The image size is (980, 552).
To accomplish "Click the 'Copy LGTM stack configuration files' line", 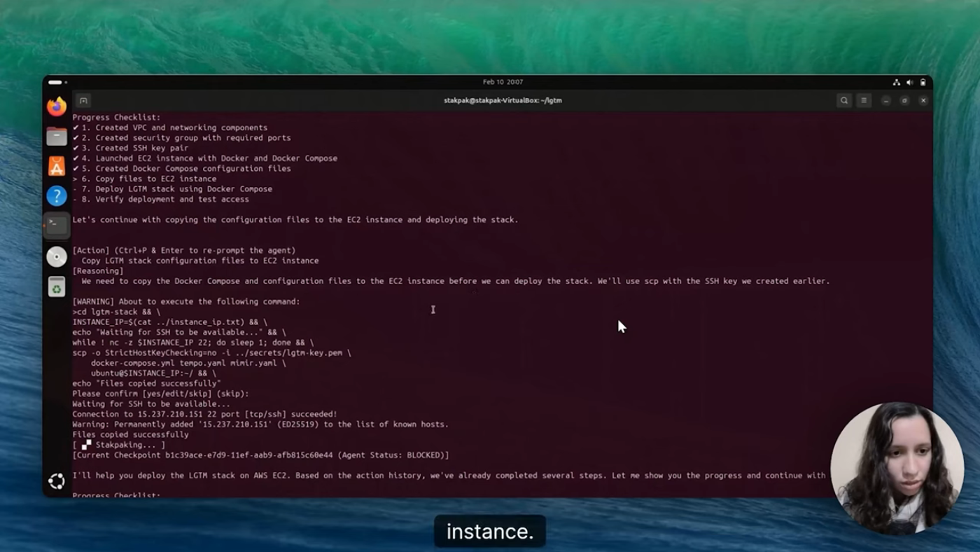I will [x=200, y=261].
